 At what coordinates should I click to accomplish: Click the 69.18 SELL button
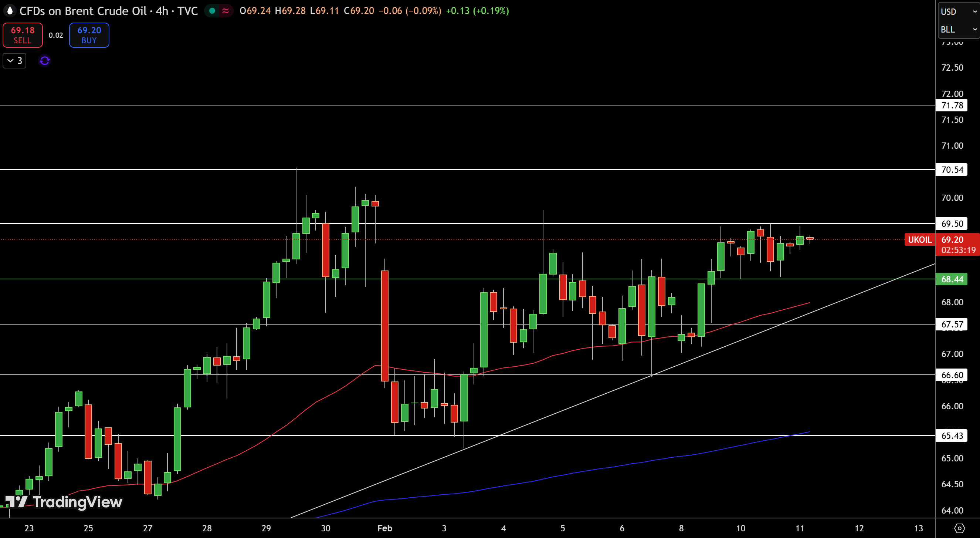pos(23,35)
